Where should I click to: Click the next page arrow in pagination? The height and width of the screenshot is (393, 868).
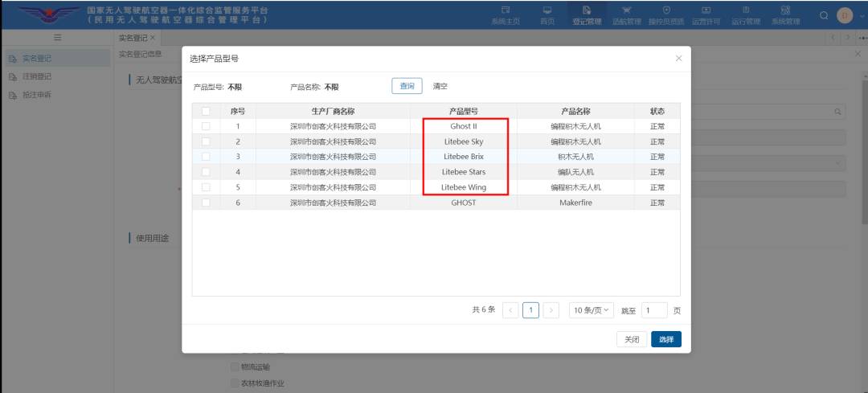click(x=551, y=310)
